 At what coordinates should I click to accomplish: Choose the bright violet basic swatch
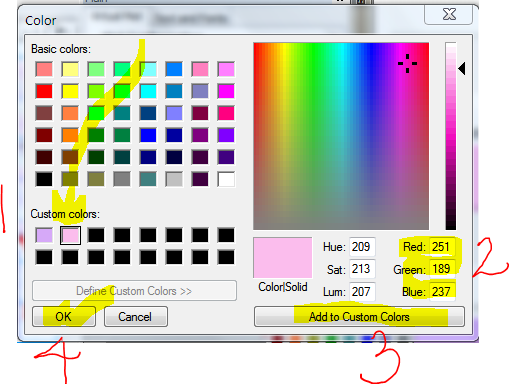226,135
